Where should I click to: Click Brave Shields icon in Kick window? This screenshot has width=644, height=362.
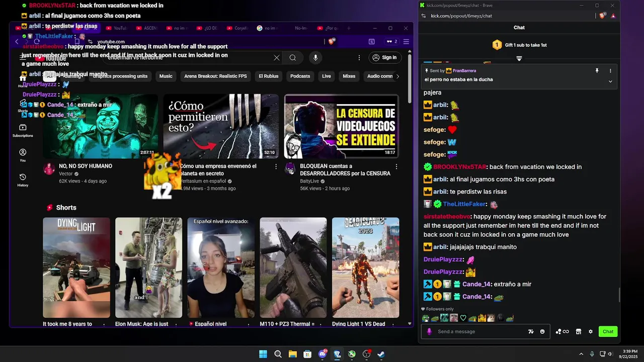[x=602, y=16]
